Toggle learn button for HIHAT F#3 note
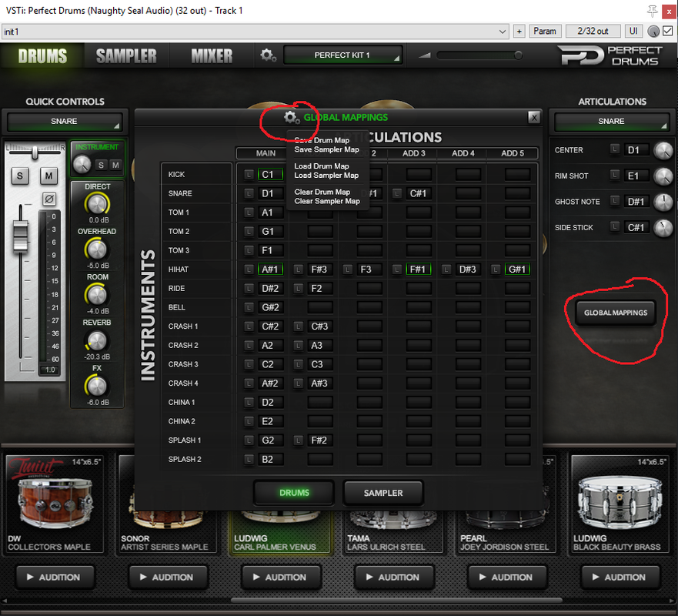Screen dimensions: 678x616 click(x=299, y=269)
